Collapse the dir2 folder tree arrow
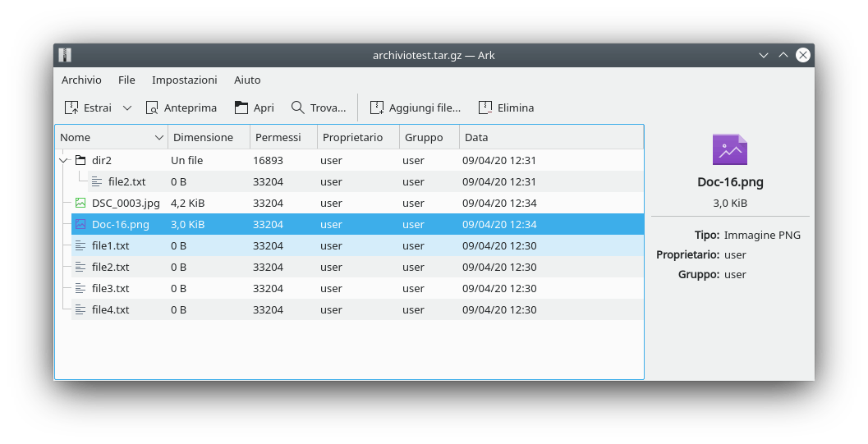The height and width of the screenshot is (444, 868). point(64,160)
